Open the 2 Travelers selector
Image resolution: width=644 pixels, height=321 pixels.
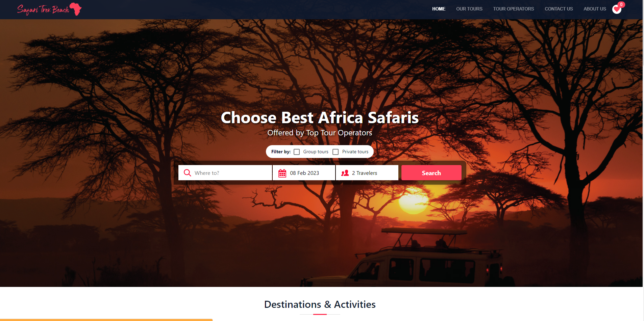pyautogui.click(x=367, y=173)
